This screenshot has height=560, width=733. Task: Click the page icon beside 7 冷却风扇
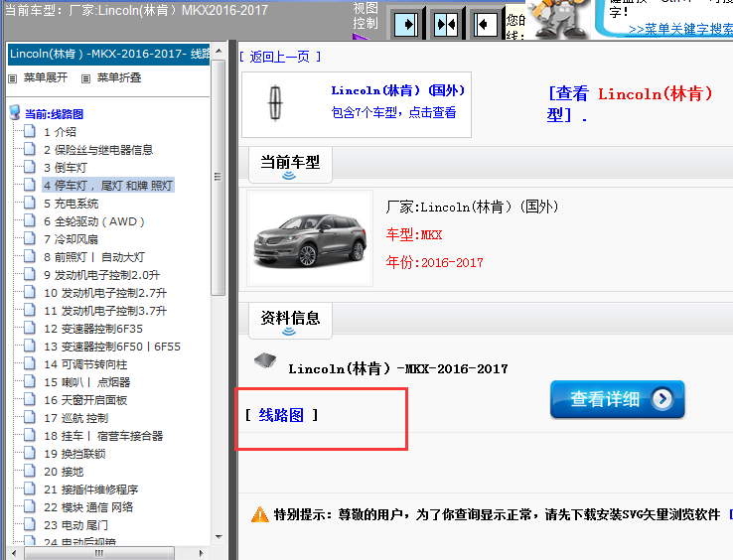point(30,238)
